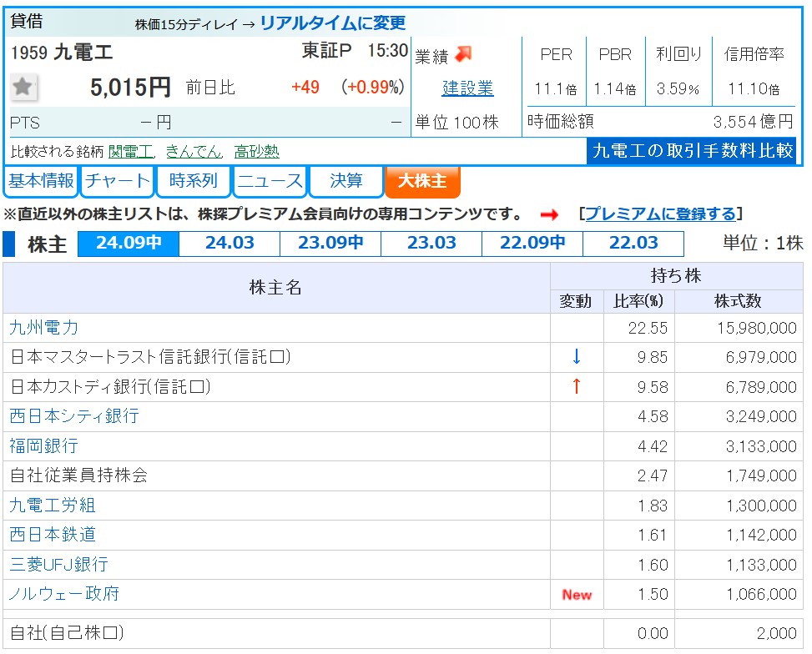
Task: Select the 24.03 period tab
Action: [x=229, y=244]
